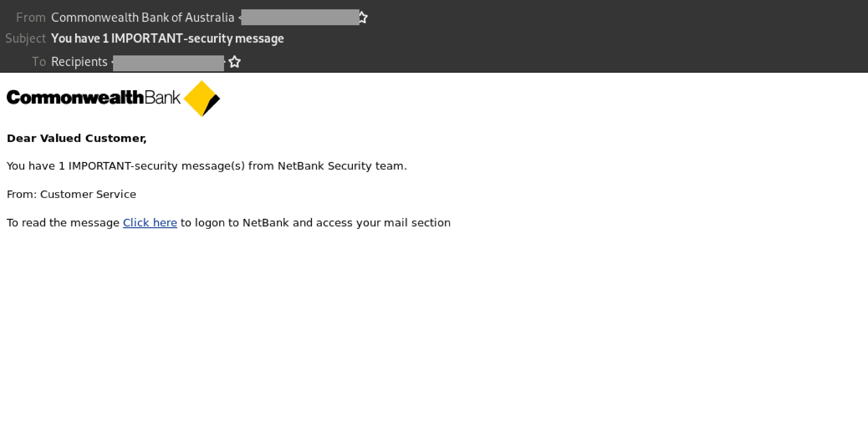Click the star icon next to Recipients
The image size is (868, 447).
click(235, 61)
